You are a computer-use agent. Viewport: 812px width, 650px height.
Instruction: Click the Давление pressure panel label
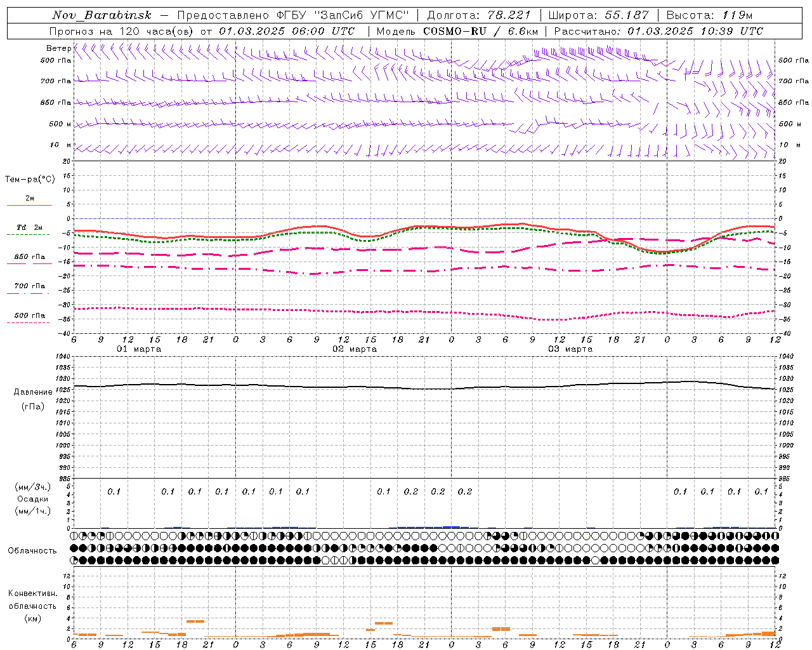pos(33,392)
